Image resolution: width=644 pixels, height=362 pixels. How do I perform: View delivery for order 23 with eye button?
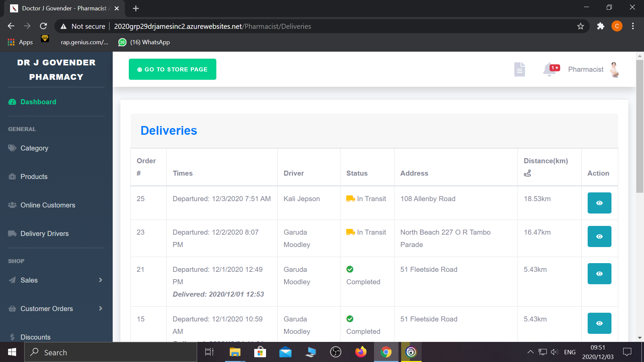[x=599, y=236]
